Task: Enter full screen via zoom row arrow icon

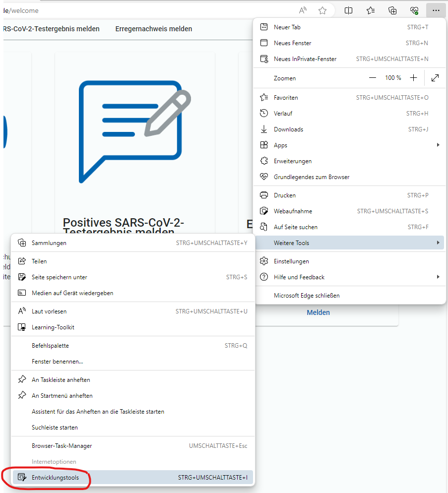Action: [435, 78]
